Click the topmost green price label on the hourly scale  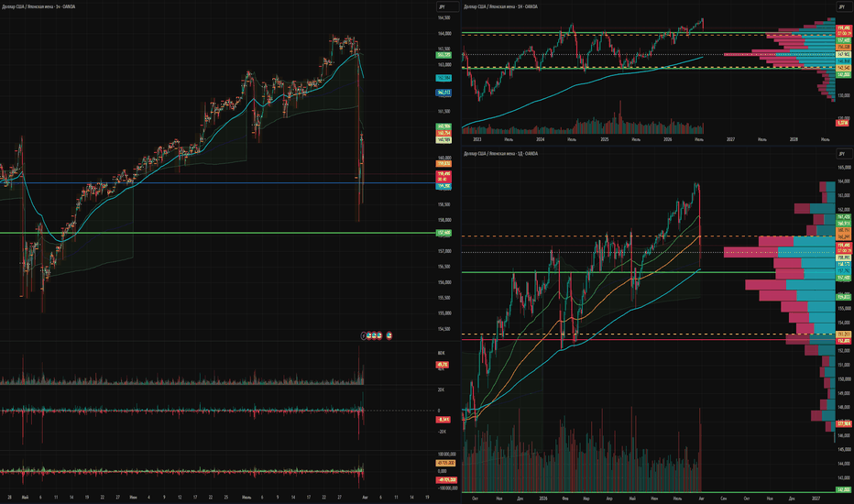tap(443, 55)
